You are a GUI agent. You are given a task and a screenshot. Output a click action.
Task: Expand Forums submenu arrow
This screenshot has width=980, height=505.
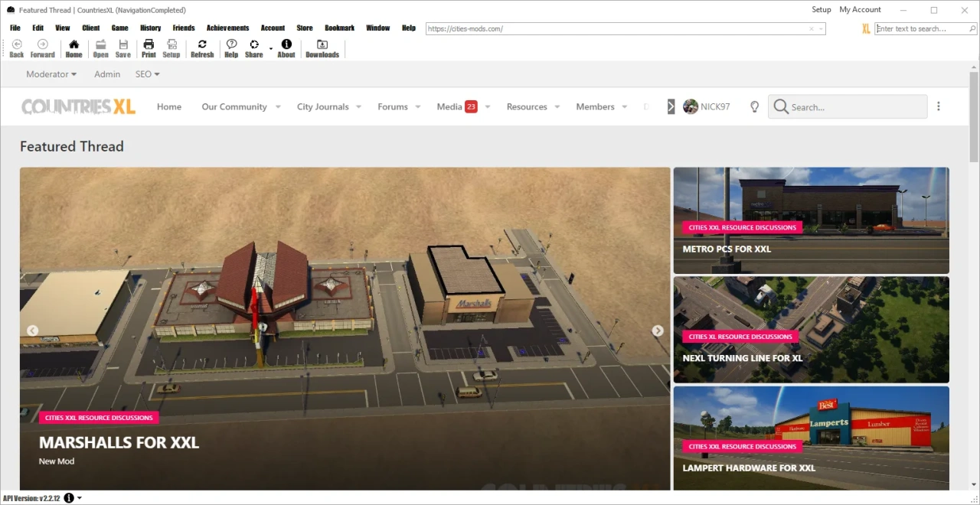point(418,107)
